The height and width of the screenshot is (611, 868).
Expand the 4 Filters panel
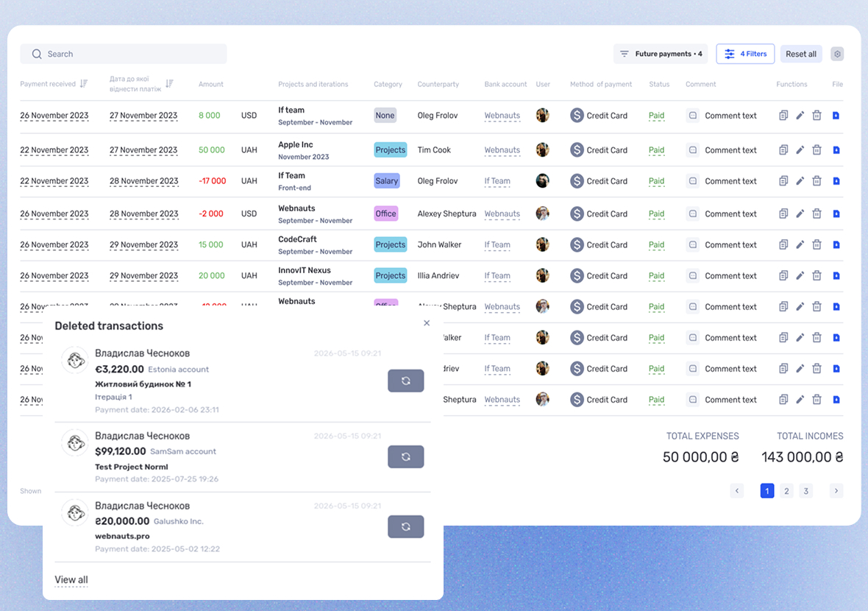coord(745,54)
